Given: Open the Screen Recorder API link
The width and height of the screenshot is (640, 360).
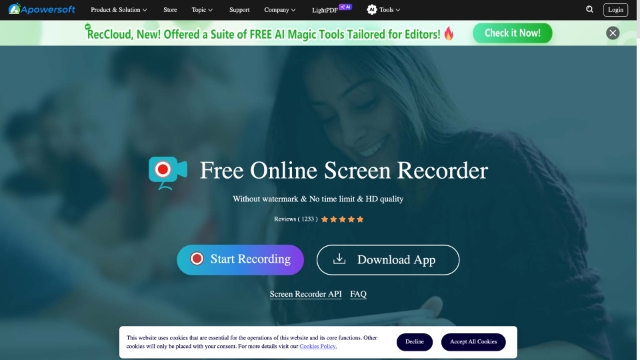Looking at the screenshot, I should [x=305, y=294].
